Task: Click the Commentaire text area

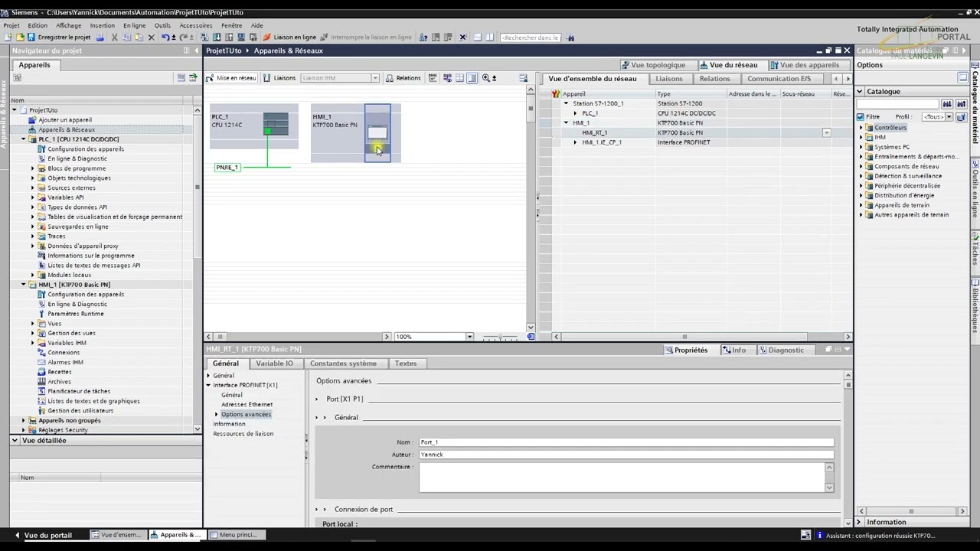Action: pyautogui.click(x=621, y=478)
